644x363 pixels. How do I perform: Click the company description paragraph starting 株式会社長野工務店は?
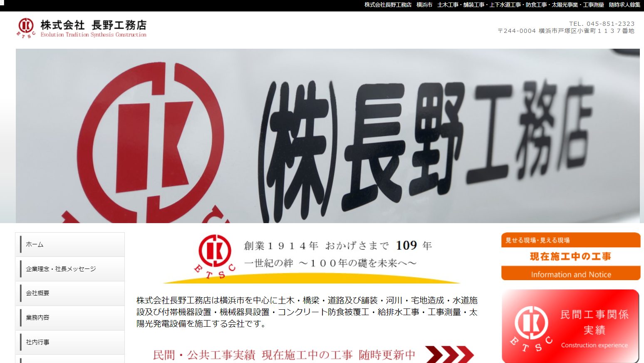307,312
